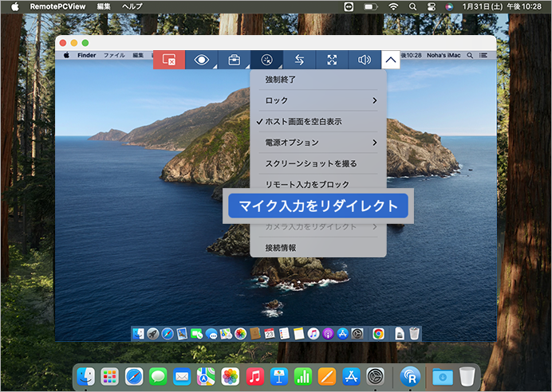Check battery status icon
The width and height of the screenshot is (552, 392).
click(370, 6)
